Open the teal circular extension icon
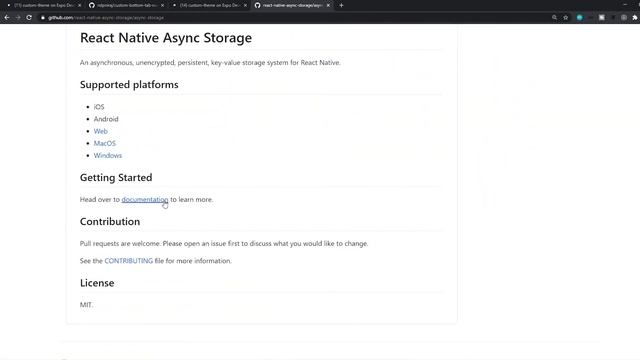This screenshot has height=360, width=640. (580, 18)
